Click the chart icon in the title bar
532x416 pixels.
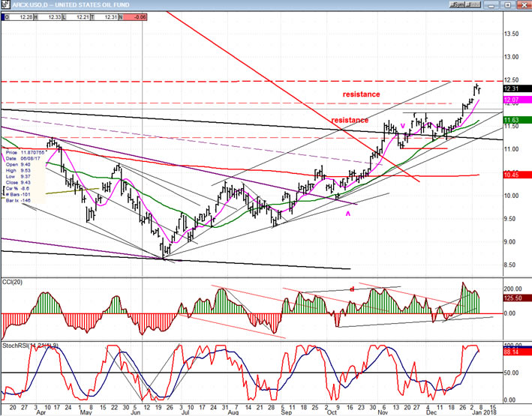coord(6,5)
